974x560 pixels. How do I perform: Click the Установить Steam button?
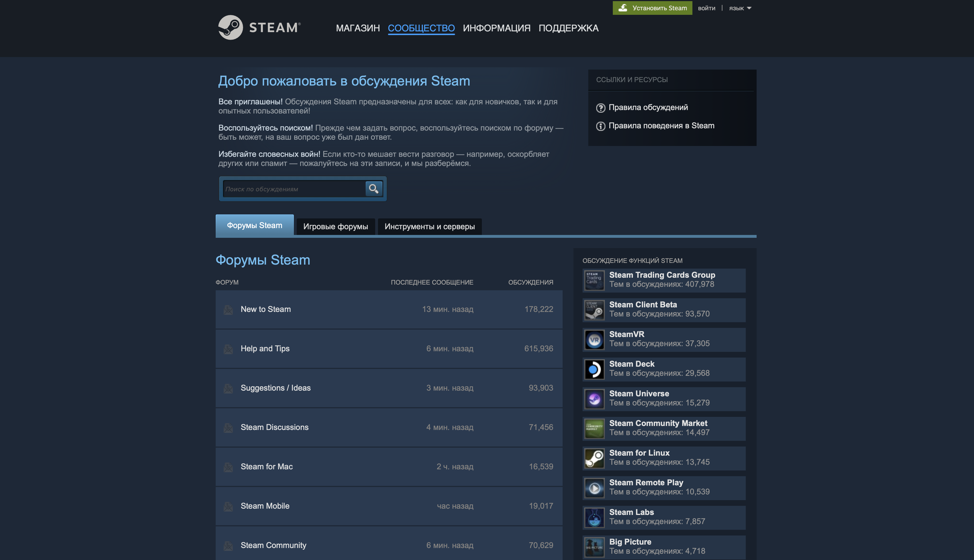tap(652, 8)
